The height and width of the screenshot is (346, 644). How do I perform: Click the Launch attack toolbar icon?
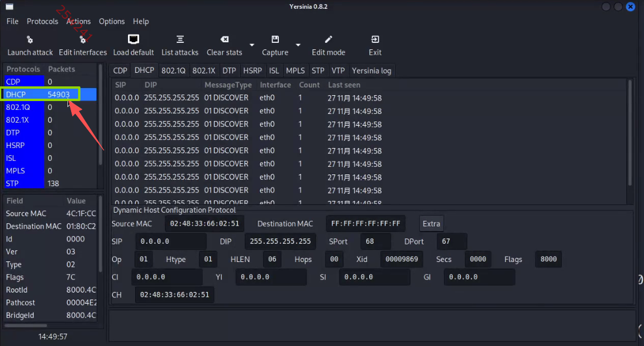pos(29,40)
